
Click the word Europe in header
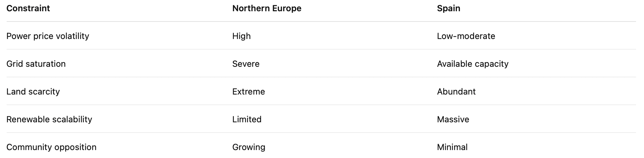[286, 8]
